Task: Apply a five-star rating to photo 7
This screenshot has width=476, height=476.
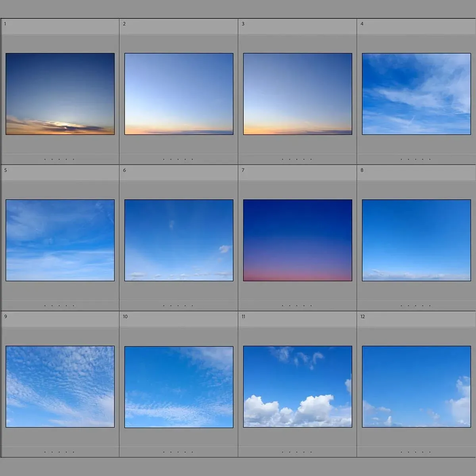Action: (x=311, y=306)
